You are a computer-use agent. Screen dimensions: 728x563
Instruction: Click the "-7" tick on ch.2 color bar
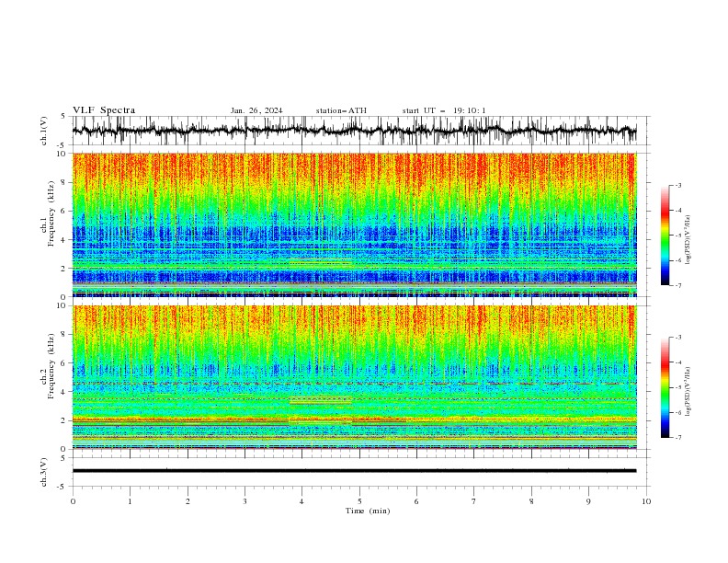677,438
